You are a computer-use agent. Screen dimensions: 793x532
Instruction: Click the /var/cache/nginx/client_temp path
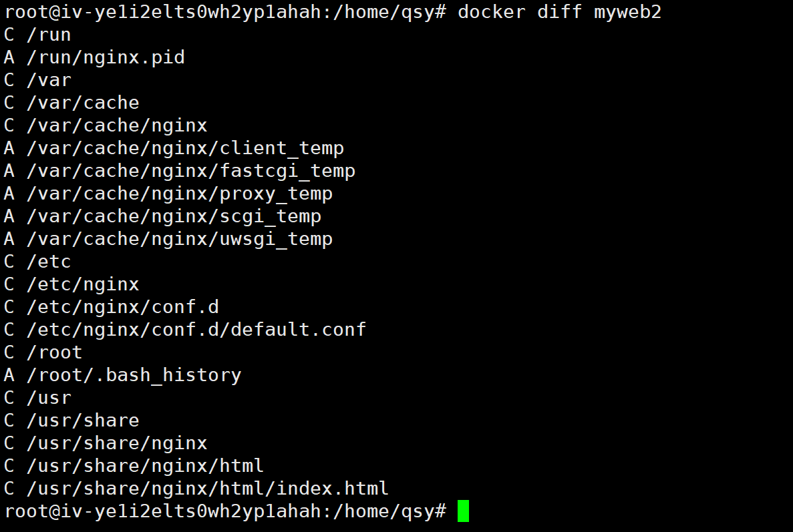(185, 148)
